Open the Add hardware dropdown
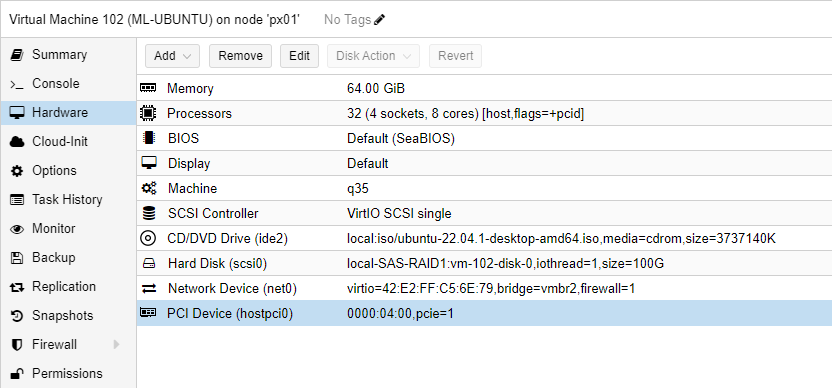The height and width of the screenshot is (388, 832). pos(172,56)
